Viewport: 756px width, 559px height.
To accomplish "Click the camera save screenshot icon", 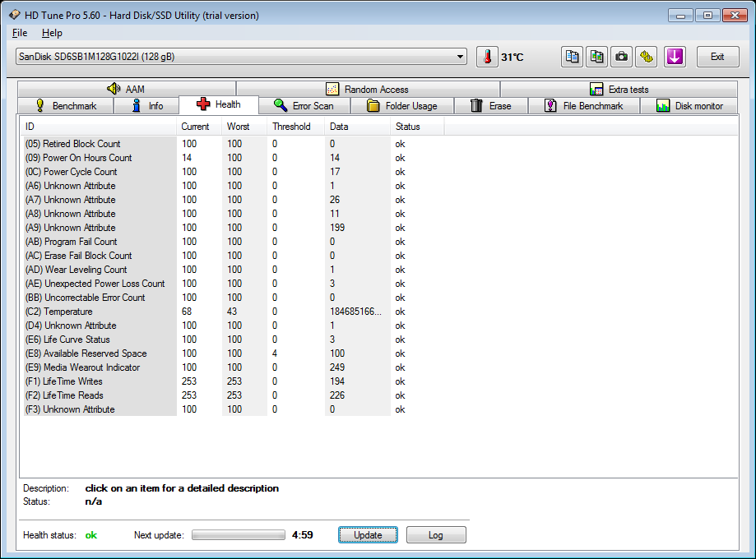I will coord(621,57).
